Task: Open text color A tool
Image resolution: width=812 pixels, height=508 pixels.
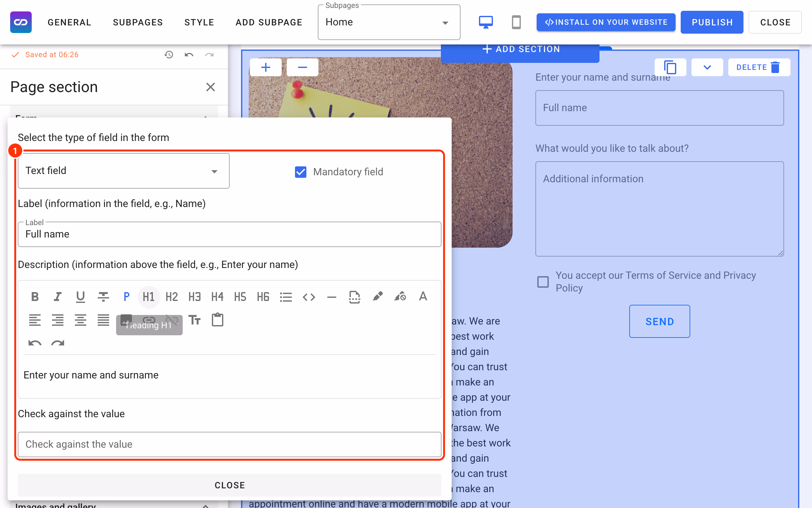Action: coord(423,297)
